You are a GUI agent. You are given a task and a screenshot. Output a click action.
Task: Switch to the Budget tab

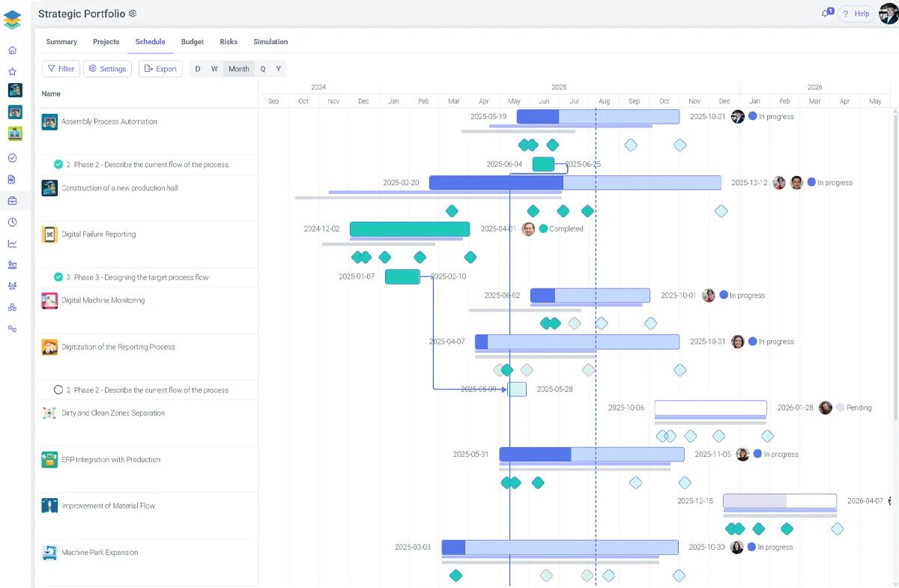pyautogui.click(x=193, y=42)
